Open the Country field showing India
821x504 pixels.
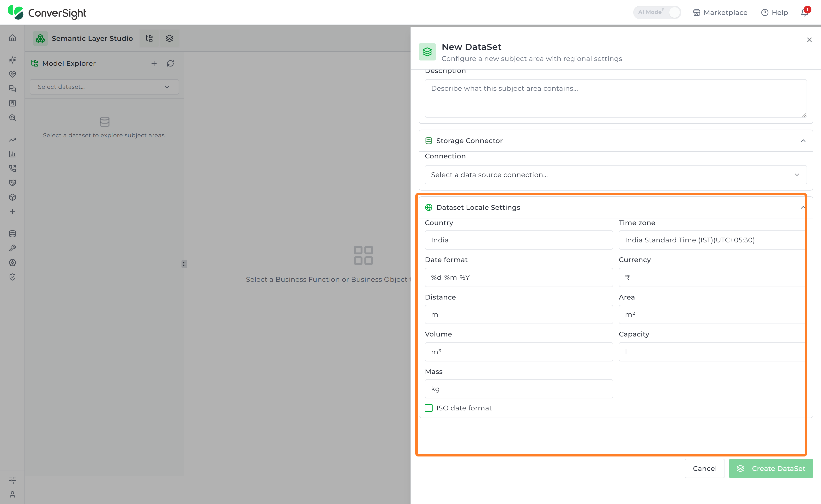[519, 240]
